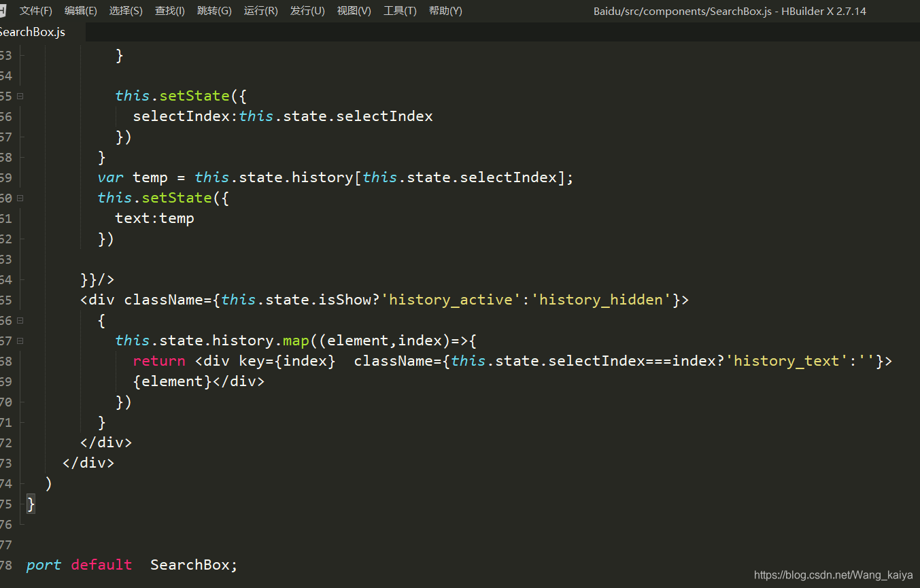Viewport: 920px width, 588px height.
Task: Click 'selectIndex:this.state.selectIndex' line
Action: 283,116
